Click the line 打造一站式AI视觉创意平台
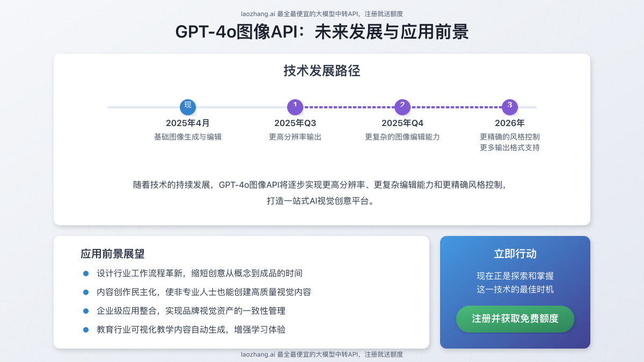This screenshot has height=362, width=644. (x=322, y=202)
